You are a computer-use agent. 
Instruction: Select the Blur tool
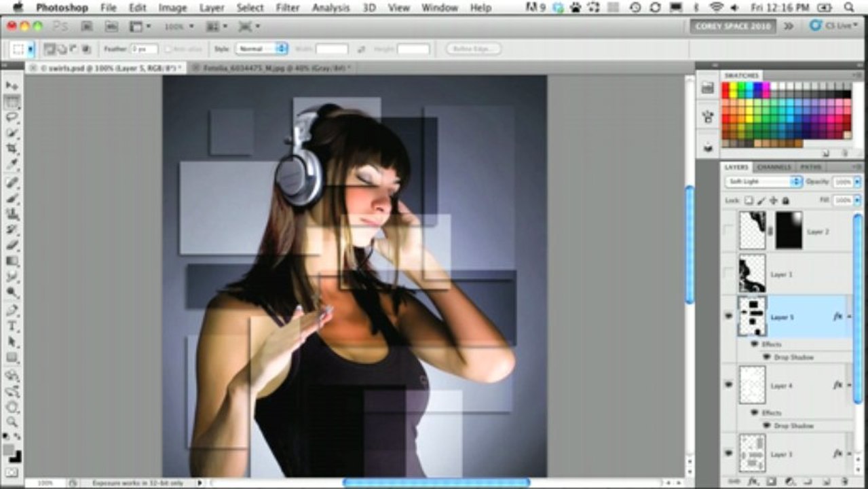pos(12,276)
